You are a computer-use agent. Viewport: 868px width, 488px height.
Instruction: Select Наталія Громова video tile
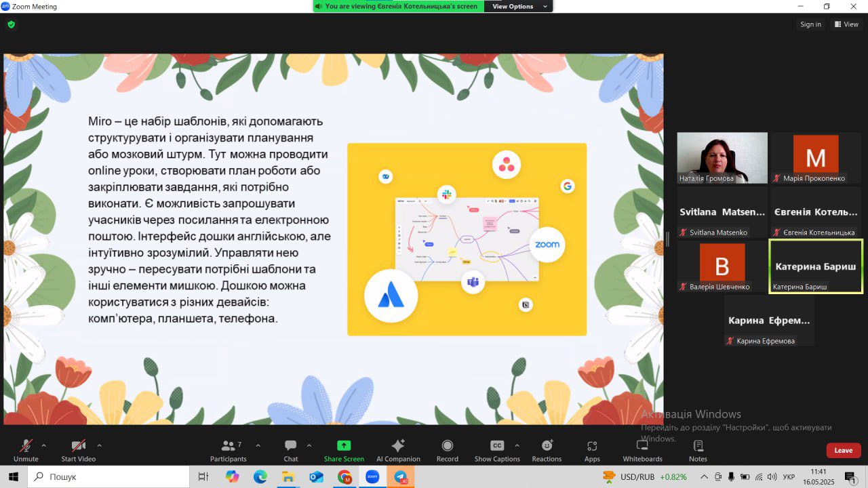point(722,158)
